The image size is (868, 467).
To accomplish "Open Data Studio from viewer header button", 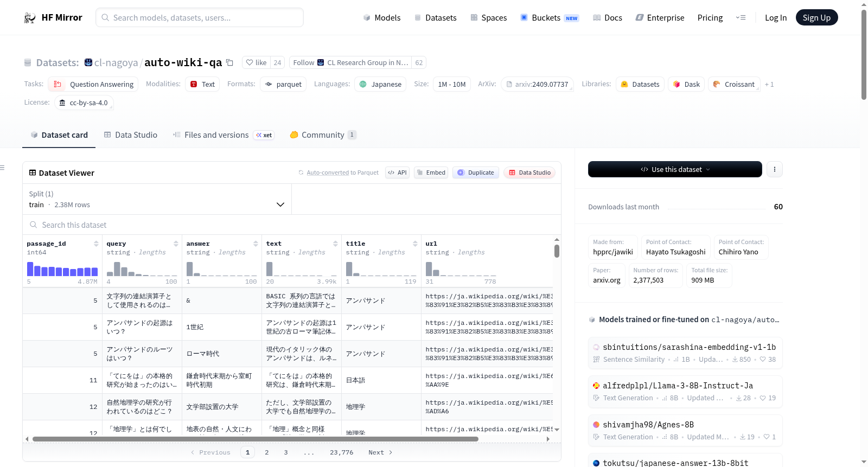I will (529, 172).
